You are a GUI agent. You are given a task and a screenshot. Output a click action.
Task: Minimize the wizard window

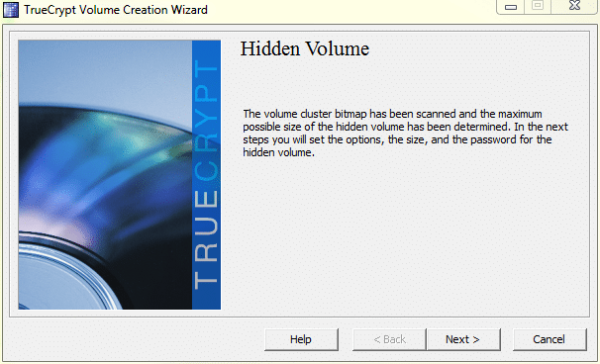511,7
